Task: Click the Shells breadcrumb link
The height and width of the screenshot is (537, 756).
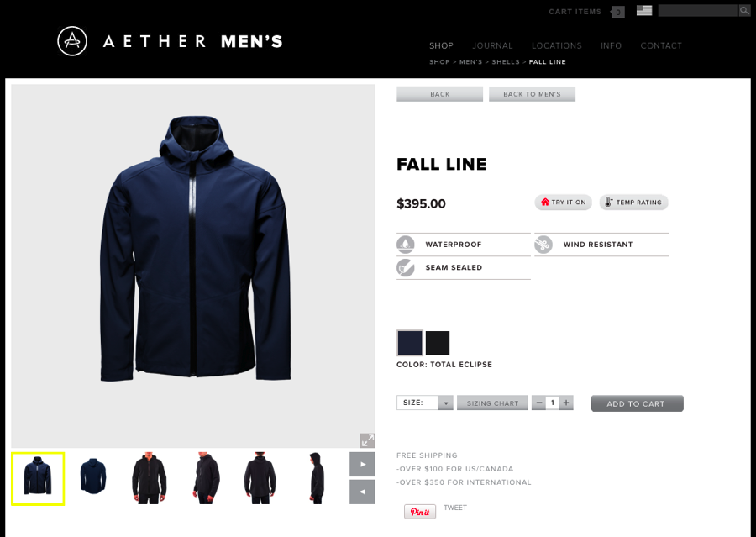Action: tap(506, 61)
